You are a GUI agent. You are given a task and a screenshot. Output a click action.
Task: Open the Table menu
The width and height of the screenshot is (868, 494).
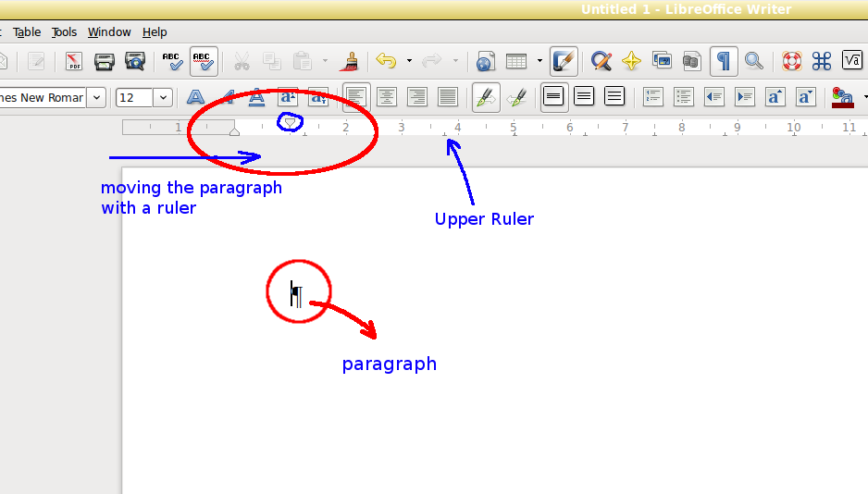point(27,32)
